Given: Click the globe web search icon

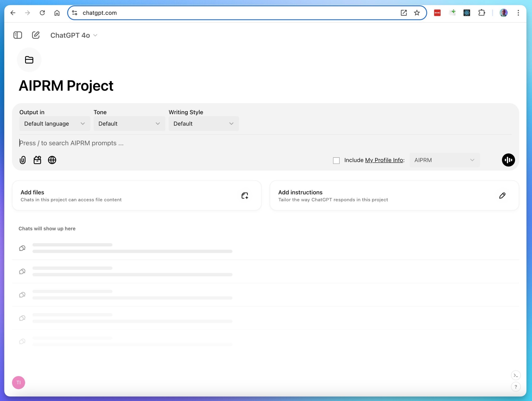Looking at the screenshot, I should click(52, 160).
